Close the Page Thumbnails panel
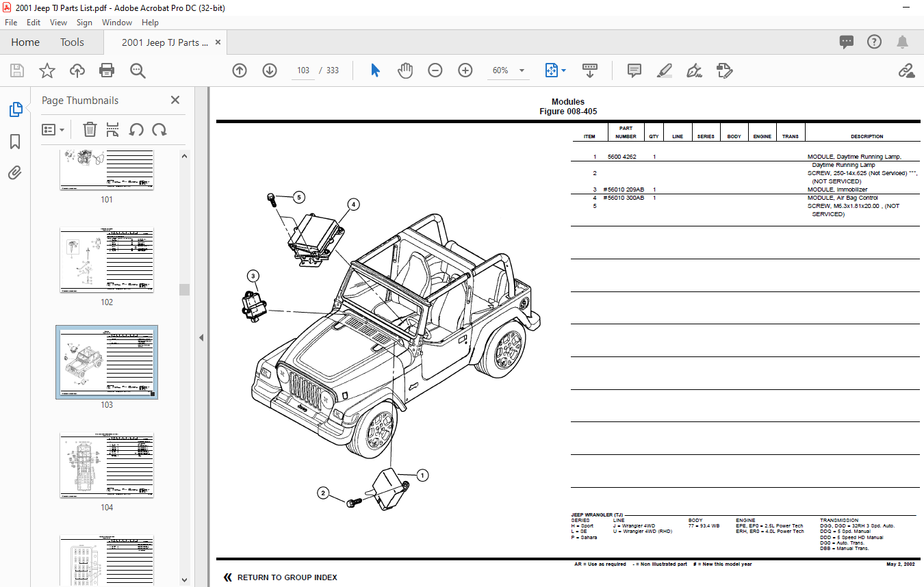The image size is (924, 587). (x=175, y=100)
